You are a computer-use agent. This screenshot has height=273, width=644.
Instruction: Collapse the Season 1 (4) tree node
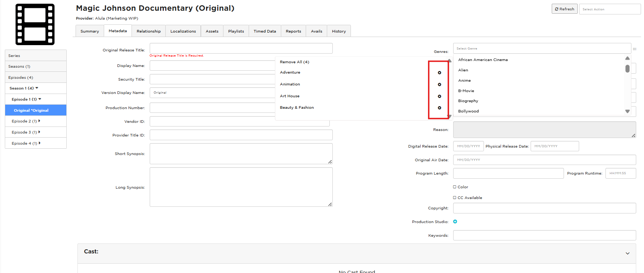pos(37,88)
